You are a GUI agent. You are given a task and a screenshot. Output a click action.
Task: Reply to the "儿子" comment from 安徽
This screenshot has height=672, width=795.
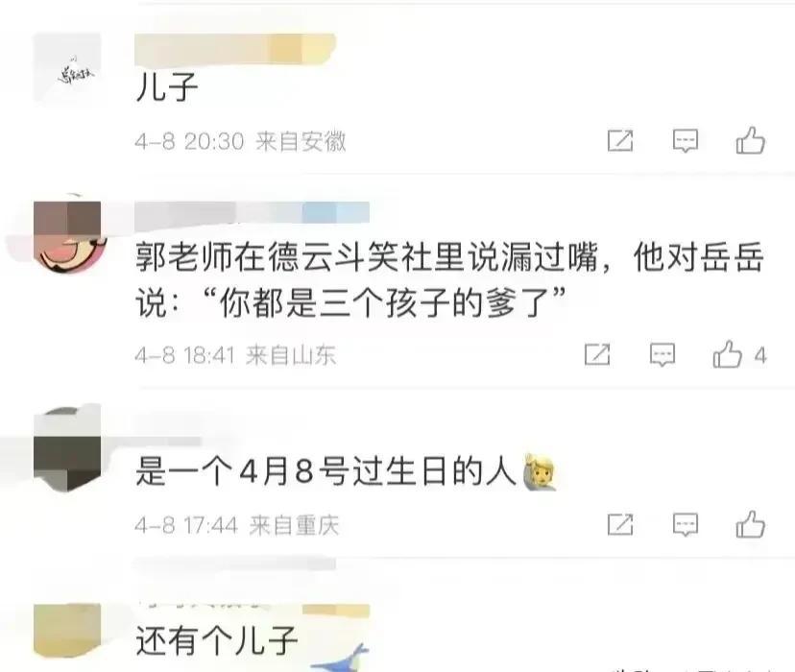[x=686, y=141]
